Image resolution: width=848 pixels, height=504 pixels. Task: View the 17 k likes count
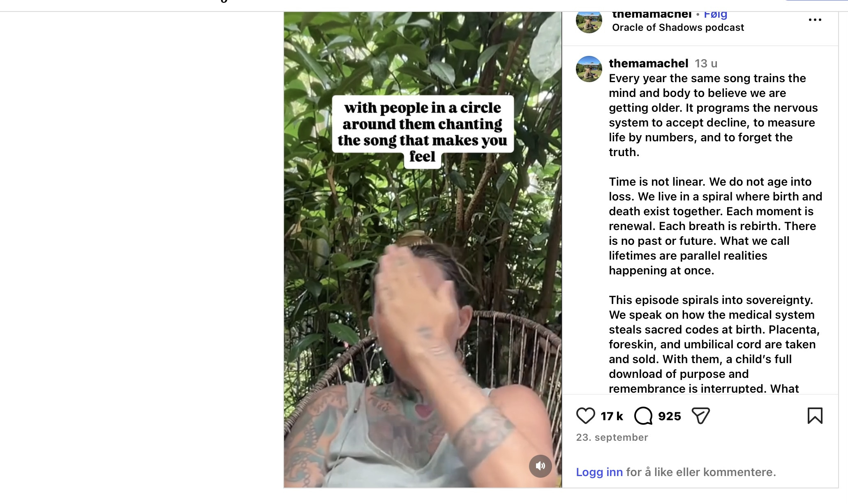pos(612,416)
